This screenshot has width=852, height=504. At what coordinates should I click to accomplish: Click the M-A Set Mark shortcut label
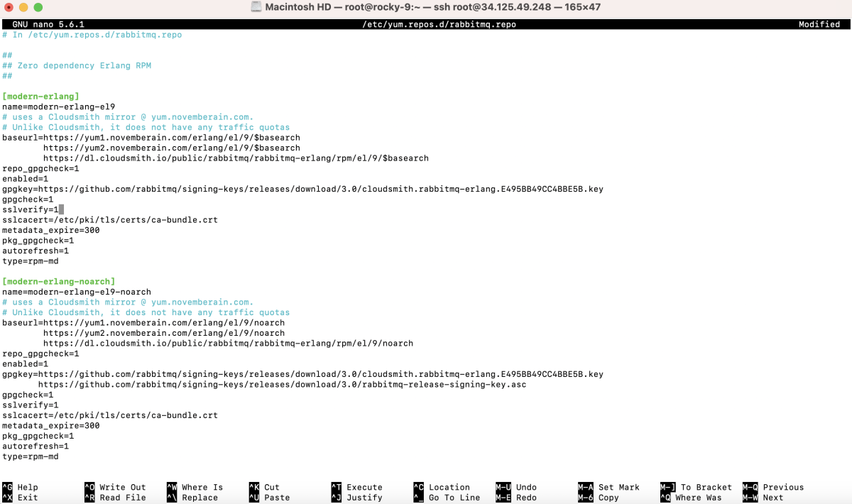pos(609,488)
